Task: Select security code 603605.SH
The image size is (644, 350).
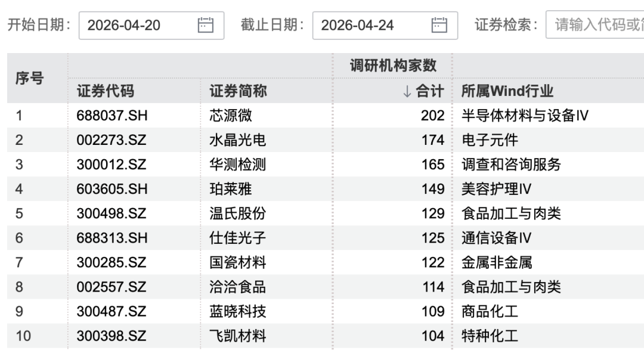Action: [112, 189]
